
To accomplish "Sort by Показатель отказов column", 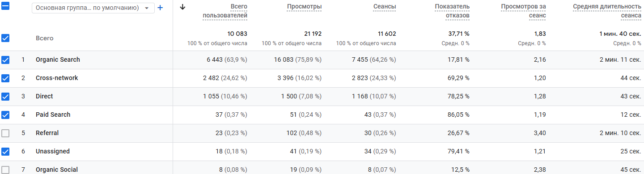I will 452,11.
